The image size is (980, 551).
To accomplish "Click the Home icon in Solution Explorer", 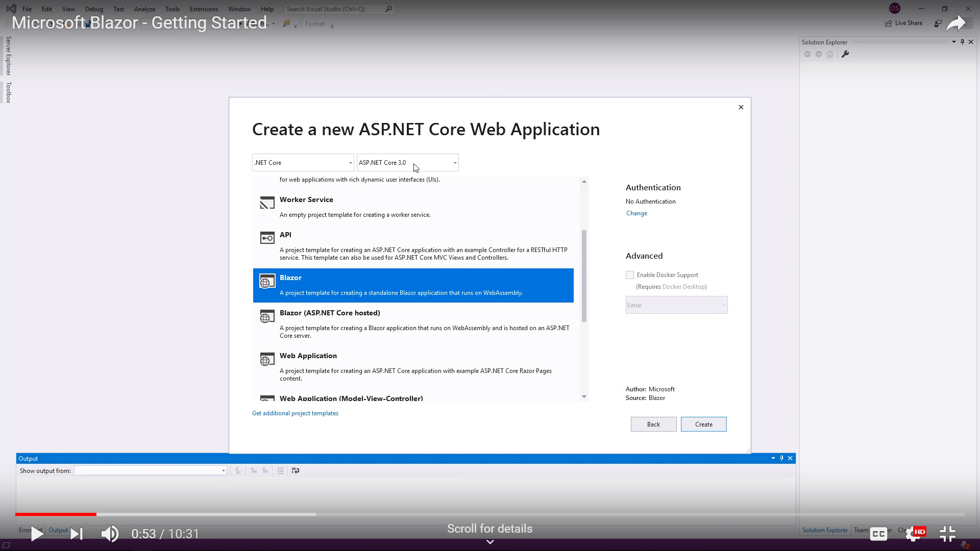I will pos(830,54).
